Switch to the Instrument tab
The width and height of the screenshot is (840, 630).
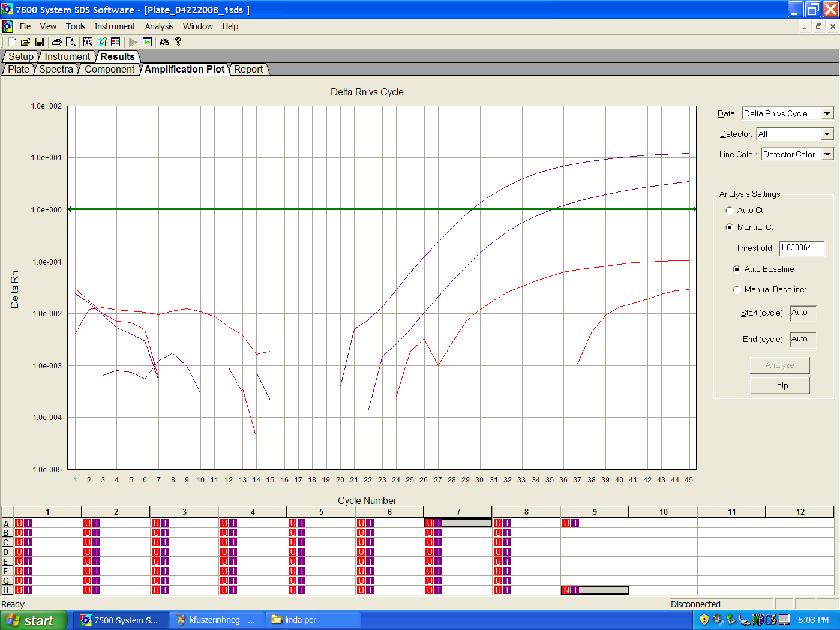67,56
